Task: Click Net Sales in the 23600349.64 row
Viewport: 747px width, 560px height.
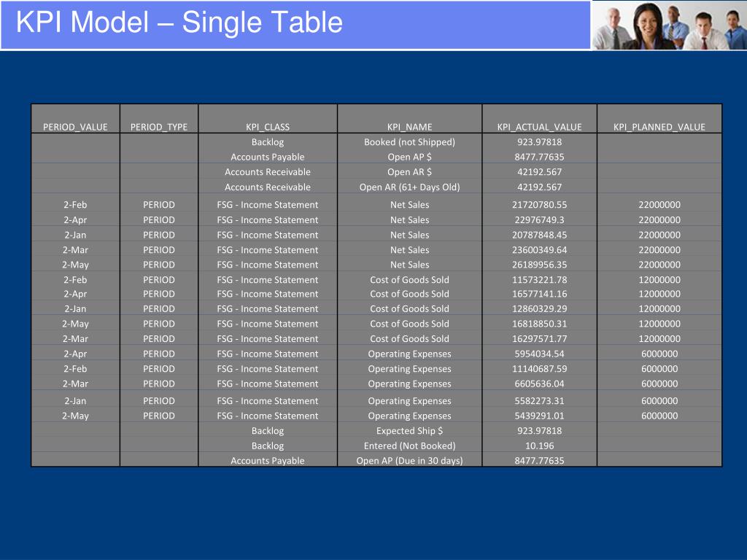Action: (x=410, y=250)
